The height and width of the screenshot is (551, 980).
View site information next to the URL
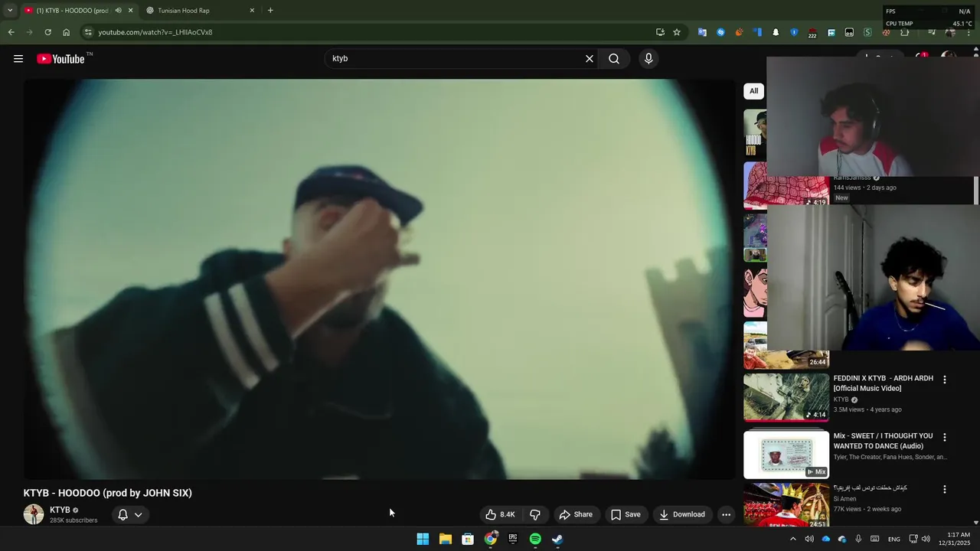[88, 32]
